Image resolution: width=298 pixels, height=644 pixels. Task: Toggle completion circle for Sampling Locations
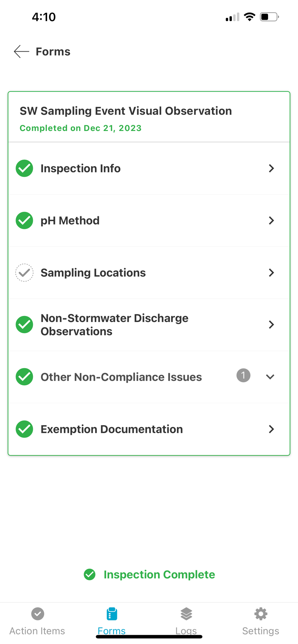[x=24, y=272]
